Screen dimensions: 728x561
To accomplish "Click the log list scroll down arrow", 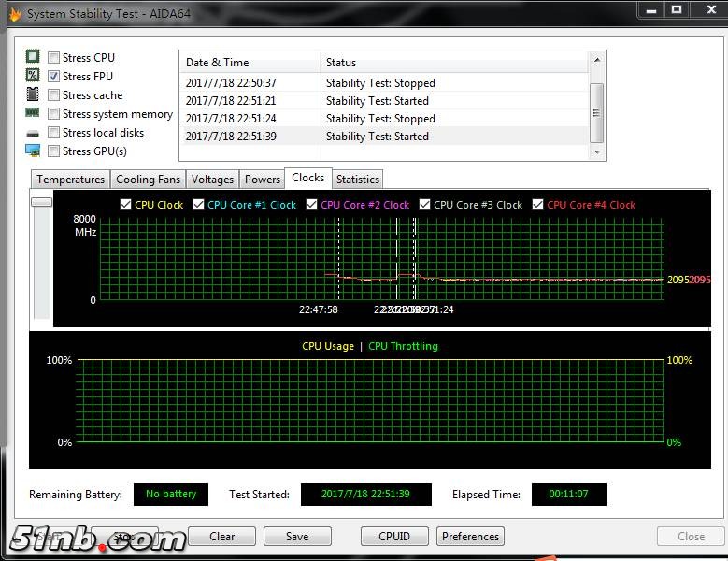I will click(x=597, y=151).
